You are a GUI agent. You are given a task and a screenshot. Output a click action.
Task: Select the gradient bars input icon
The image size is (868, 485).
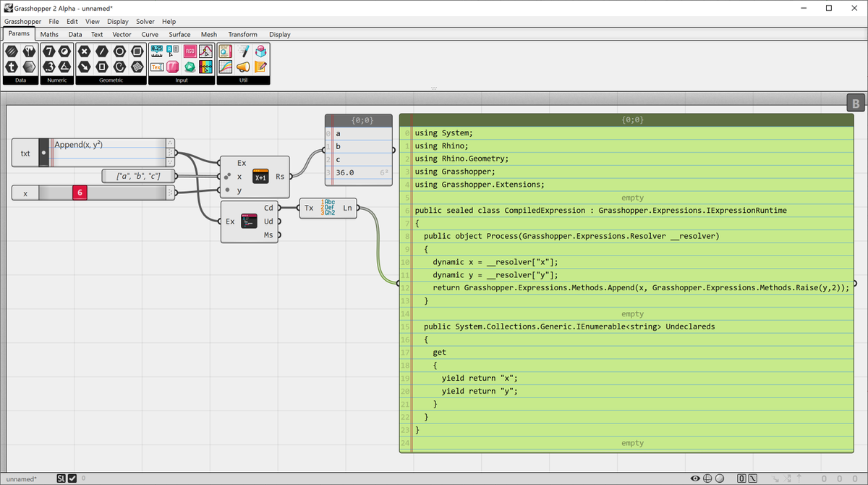[205, 67]
